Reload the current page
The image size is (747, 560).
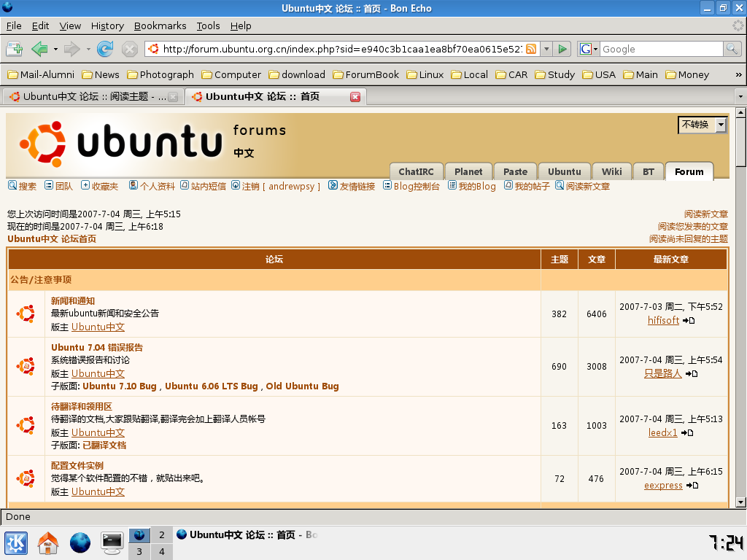(105, 49)
